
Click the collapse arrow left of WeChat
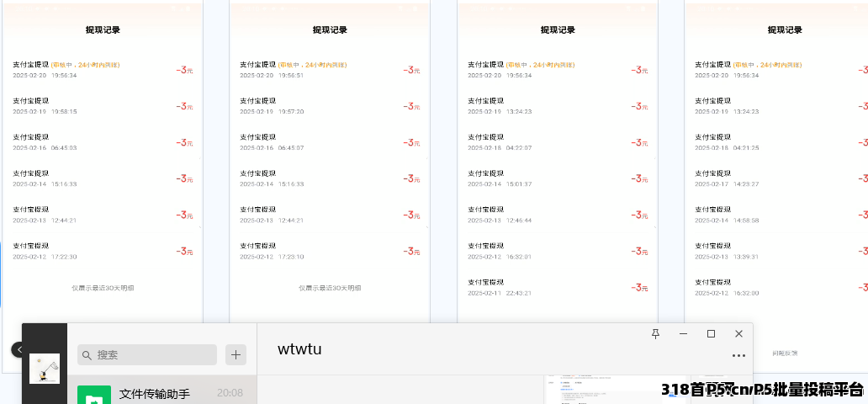pyautogui.click(x=16, y=349)
